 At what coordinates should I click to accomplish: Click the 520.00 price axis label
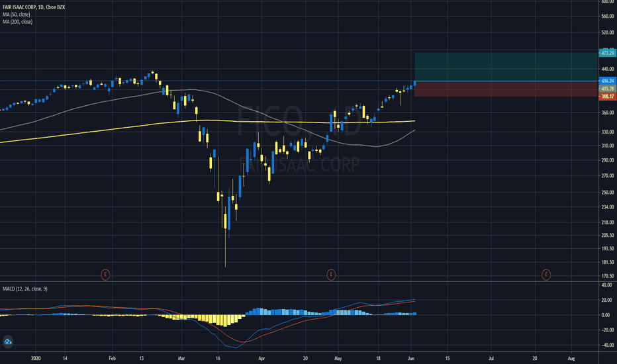point(608,32)
